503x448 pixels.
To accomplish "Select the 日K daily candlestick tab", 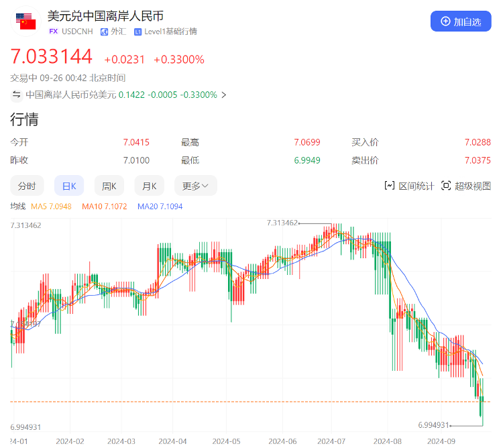I will click(x=69, y=186).
